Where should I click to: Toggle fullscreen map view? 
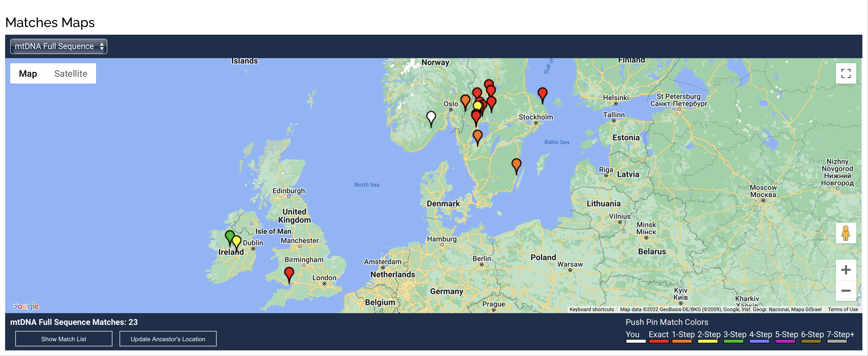[x=846, y=73]
